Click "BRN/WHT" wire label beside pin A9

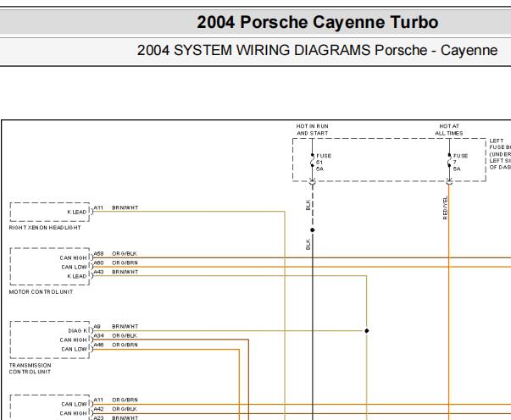click(x=125, y=327)
